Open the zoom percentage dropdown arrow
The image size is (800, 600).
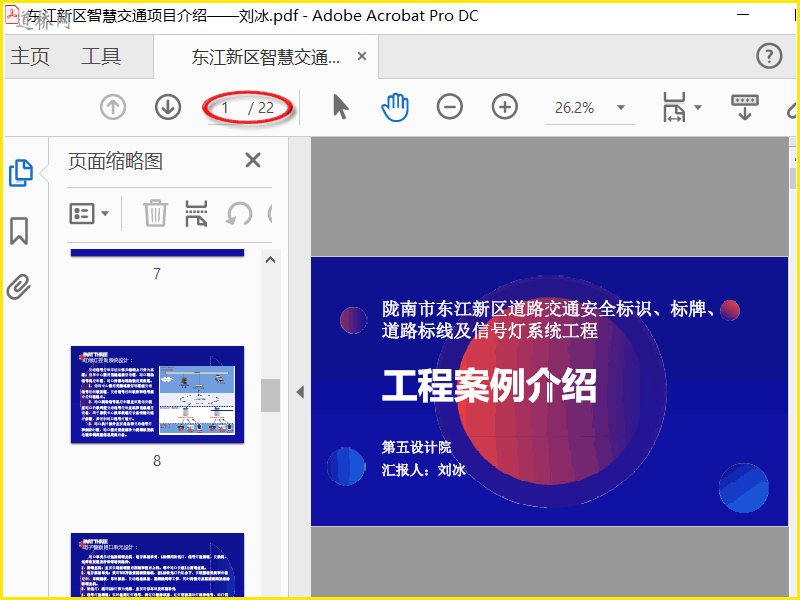click(x=621, y=108)
